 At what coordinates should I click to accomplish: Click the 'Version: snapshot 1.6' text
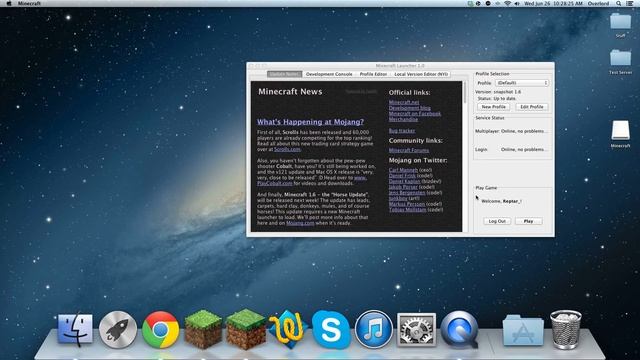tap(498, 92)
